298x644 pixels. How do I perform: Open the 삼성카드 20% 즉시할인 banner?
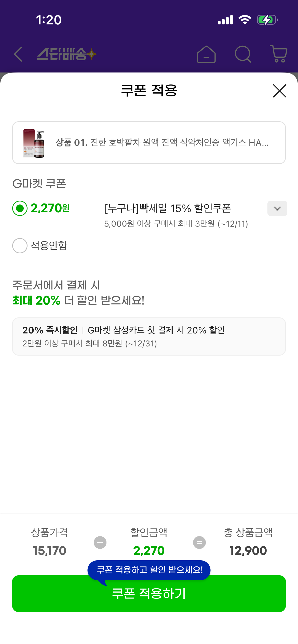pyautogui.click(x=149, y=336)
